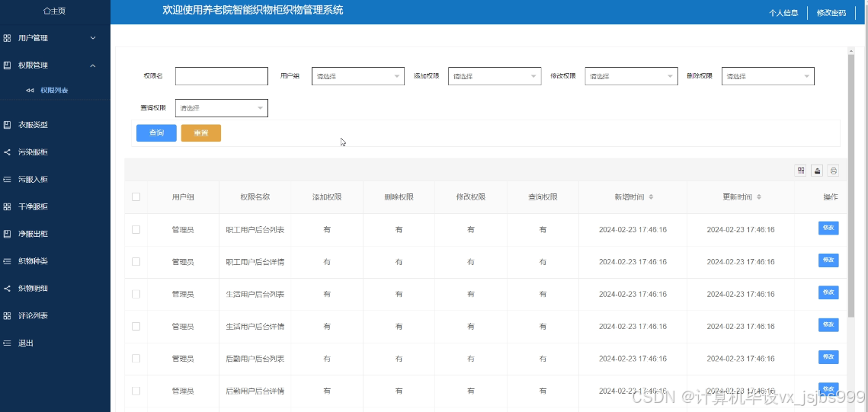Open the 添加权限 dropdown
The height and width of the screenshot is (412, 868).
tap(495, 76)
